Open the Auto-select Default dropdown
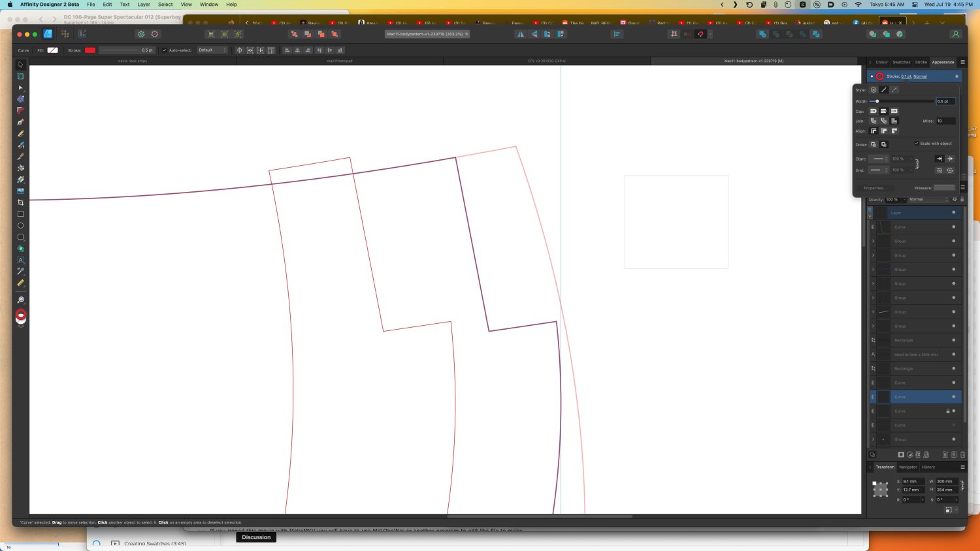 [212, 50]
